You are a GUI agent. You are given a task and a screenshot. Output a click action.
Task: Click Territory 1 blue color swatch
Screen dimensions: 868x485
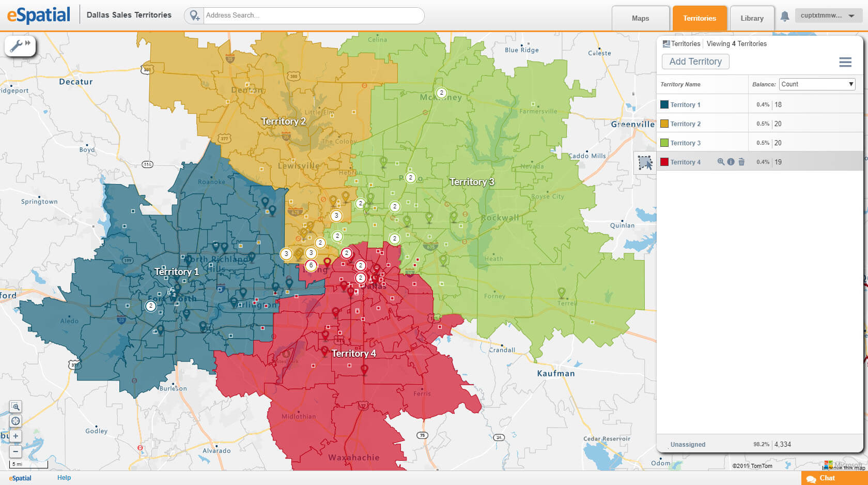point(664,104)
